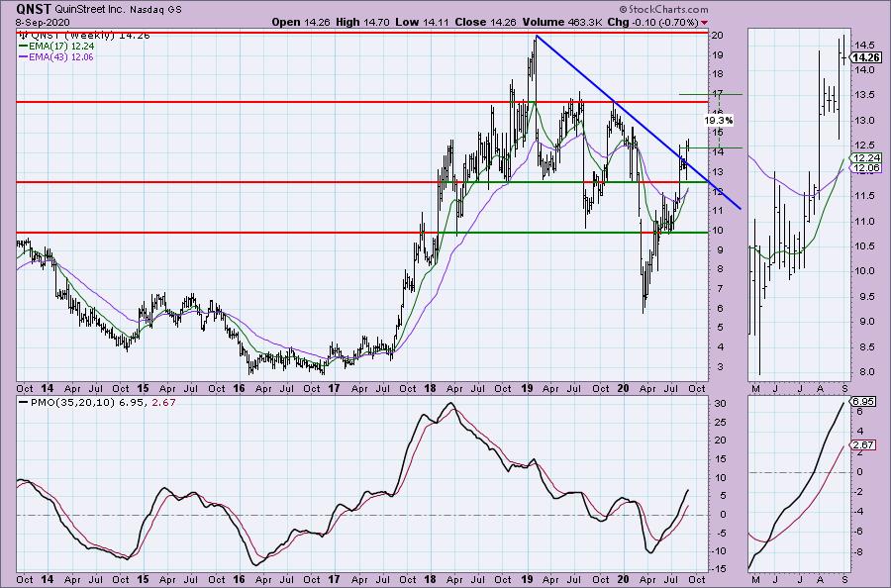Image resolution: width=891 pixels, height=588 pixels.
Task: Click the purple 12.06 EMA value tag
Action: click(866, 168)
